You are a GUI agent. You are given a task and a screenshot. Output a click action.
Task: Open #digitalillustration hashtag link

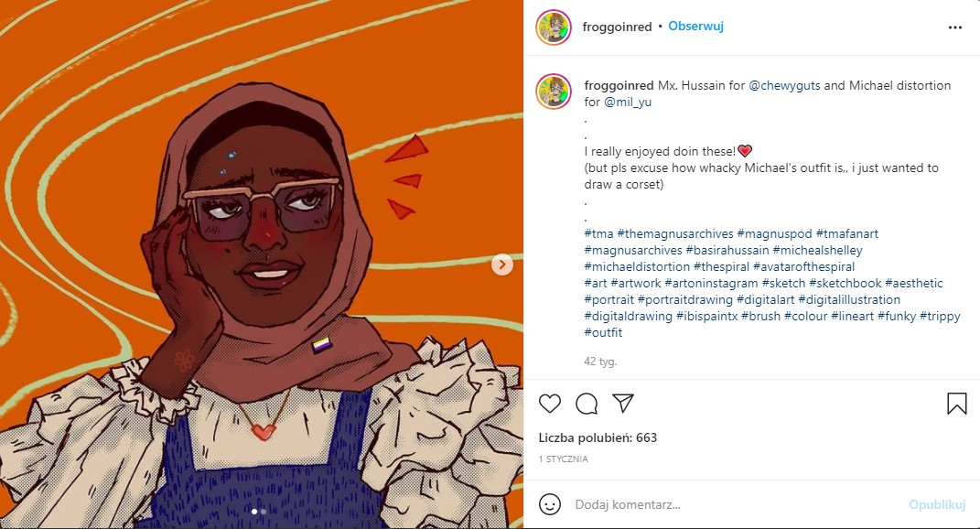849,299
